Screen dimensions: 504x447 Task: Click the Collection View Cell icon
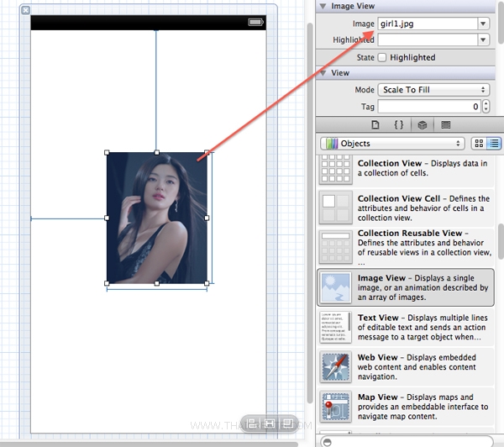335,208
